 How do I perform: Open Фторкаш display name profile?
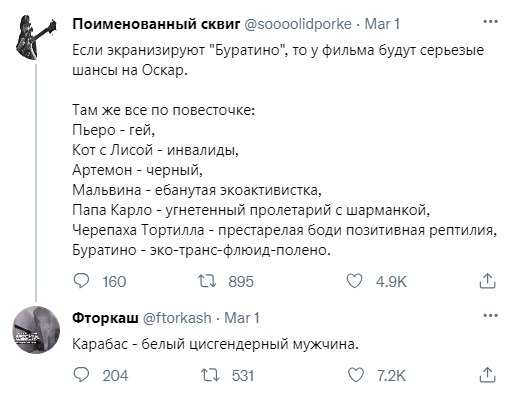click(x=105, y=318)
